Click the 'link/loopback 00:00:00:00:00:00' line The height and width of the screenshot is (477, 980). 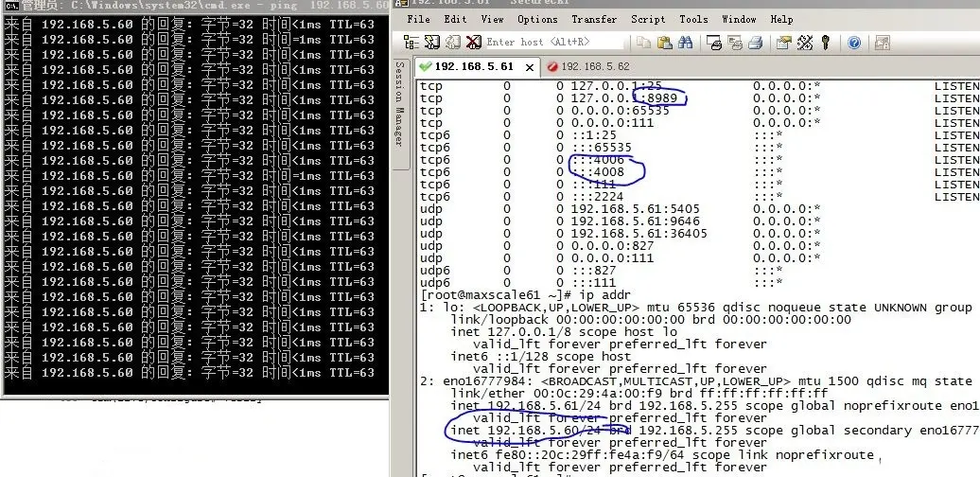651,320
